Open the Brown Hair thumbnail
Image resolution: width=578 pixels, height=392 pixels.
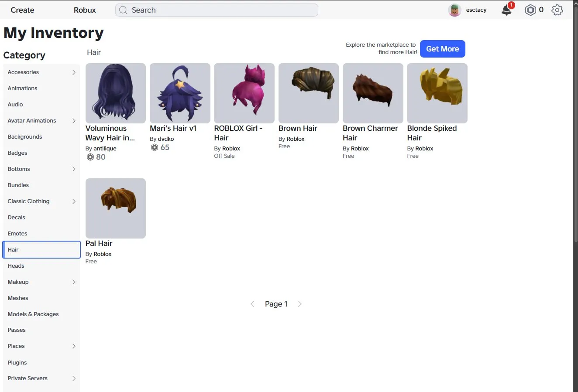point(309,93)
